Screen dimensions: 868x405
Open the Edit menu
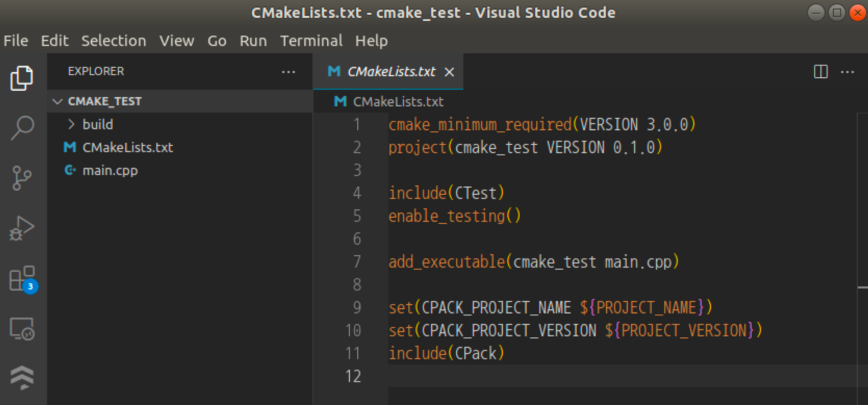tap(55, 41)
